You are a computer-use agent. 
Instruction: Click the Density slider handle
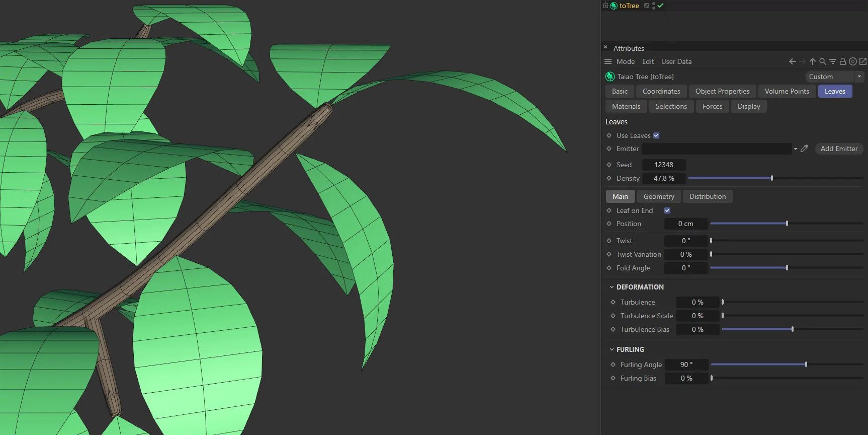click(x=772, y=178)
